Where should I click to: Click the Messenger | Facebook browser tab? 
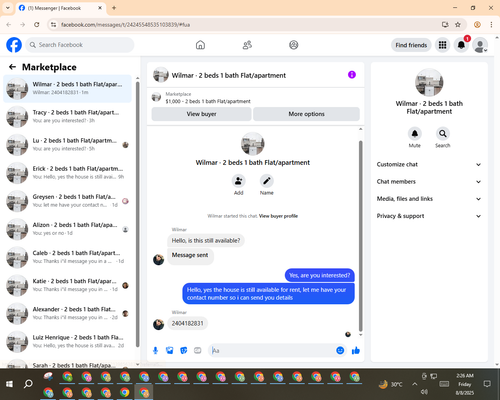click(61, 8)
